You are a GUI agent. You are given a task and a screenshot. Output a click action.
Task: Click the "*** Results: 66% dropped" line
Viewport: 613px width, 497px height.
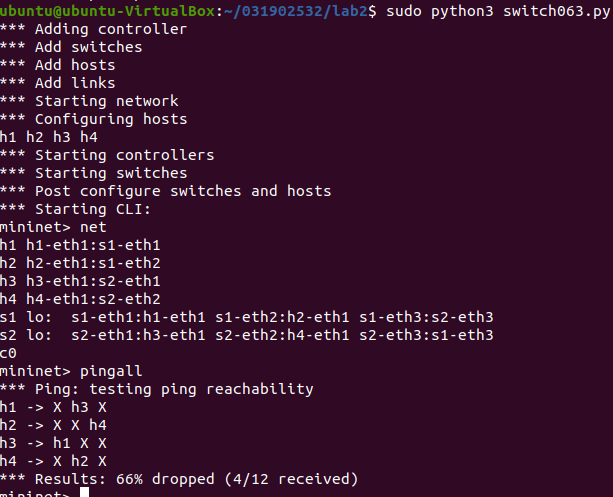(179, 479)
